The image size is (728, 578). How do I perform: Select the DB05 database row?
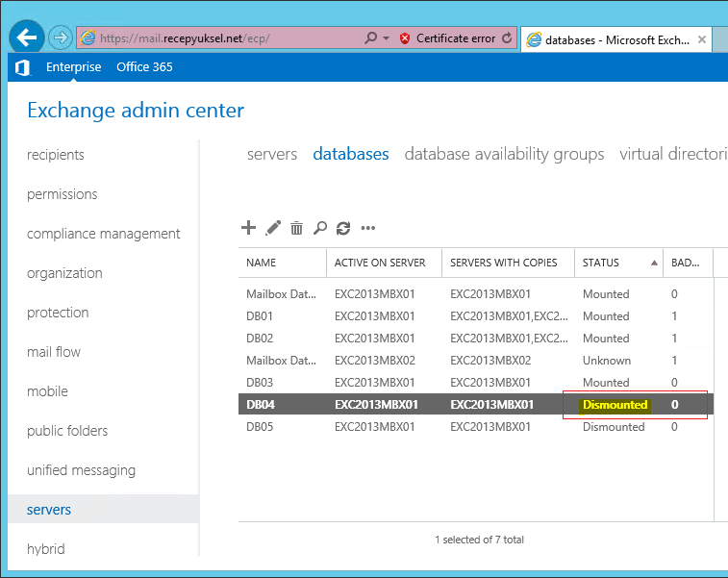[476, 427]
